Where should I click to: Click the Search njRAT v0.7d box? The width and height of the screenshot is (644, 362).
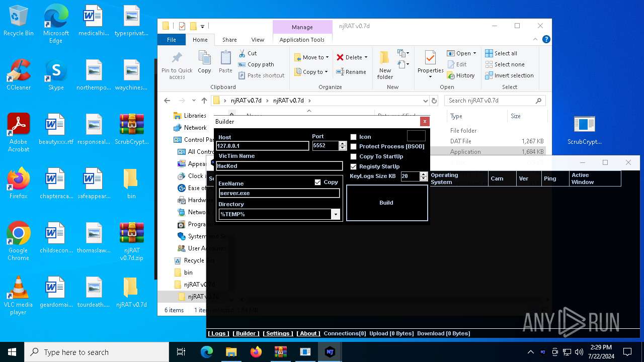pyautogui.click(x=495, y=101)
